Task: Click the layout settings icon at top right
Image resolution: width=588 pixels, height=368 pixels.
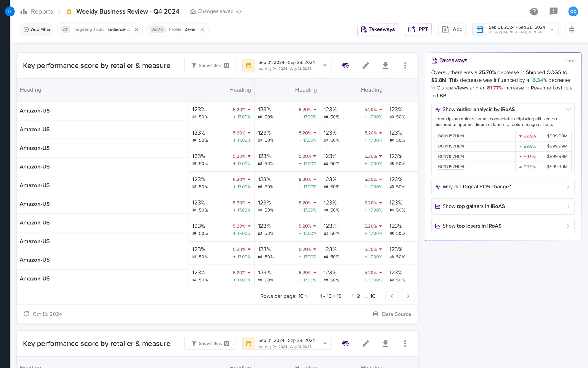Action: tap(572, 29)
